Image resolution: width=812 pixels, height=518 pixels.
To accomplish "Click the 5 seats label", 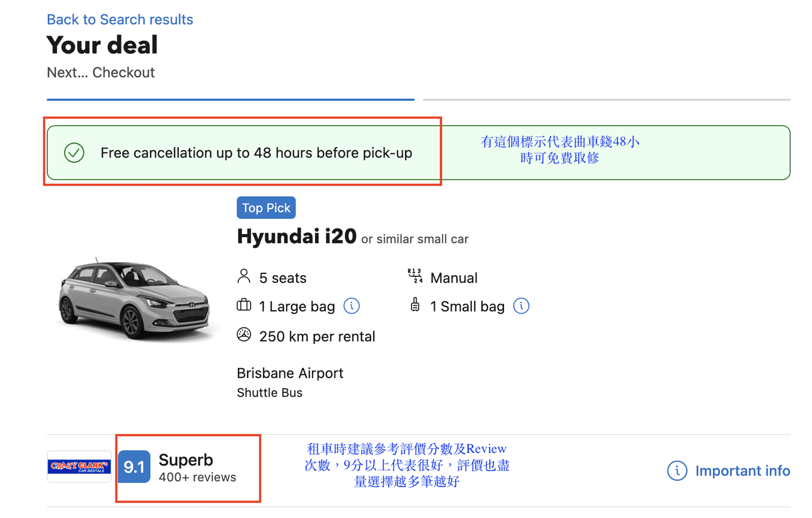I will pos(283,278).
